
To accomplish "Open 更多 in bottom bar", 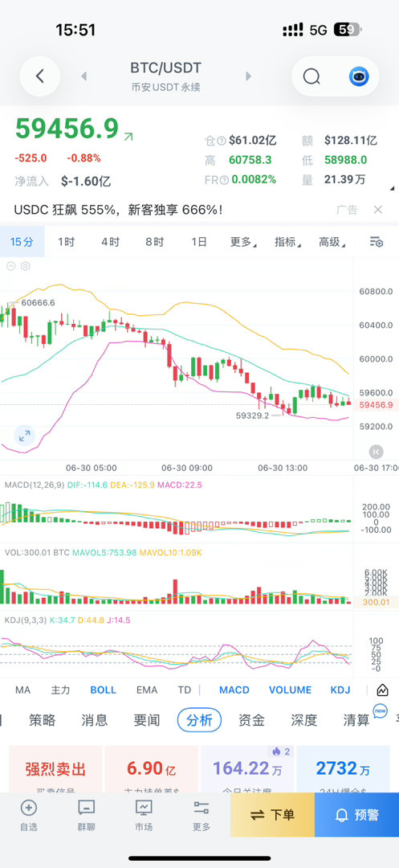I will 202,816.
